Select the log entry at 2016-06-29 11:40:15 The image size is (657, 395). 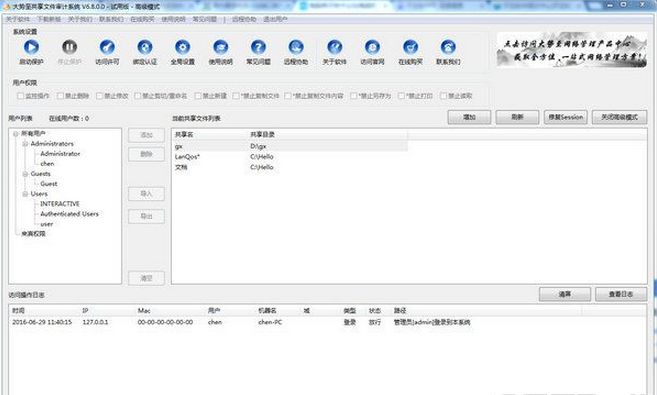click(x=327, y=322)
